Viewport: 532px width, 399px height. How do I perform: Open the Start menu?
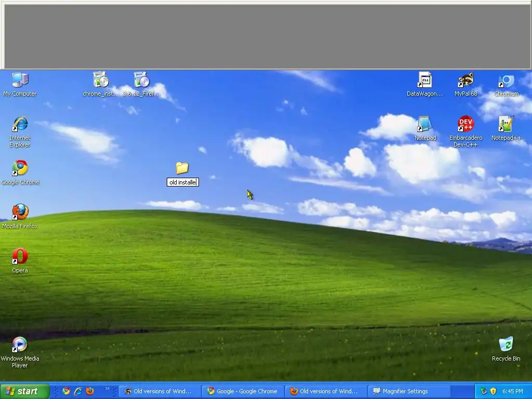click(24, 391)
